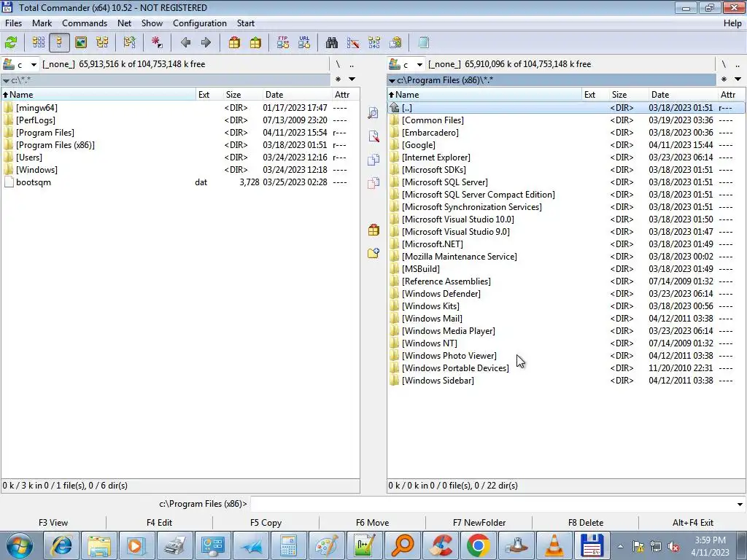
Task: Open the Windows Start button
Action: coord(19,545)
